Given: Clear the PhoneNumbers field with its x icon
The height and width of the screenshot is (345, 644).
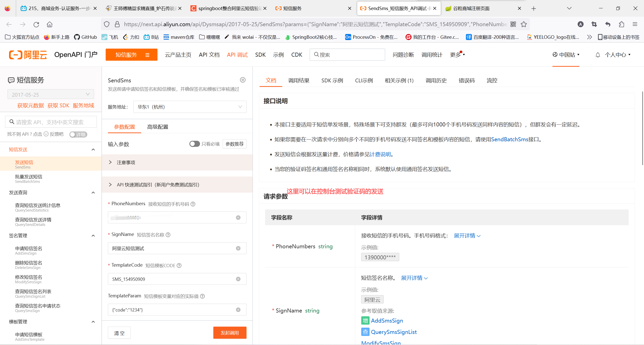Looking at the screenshot, I should [x=238, y=218].
